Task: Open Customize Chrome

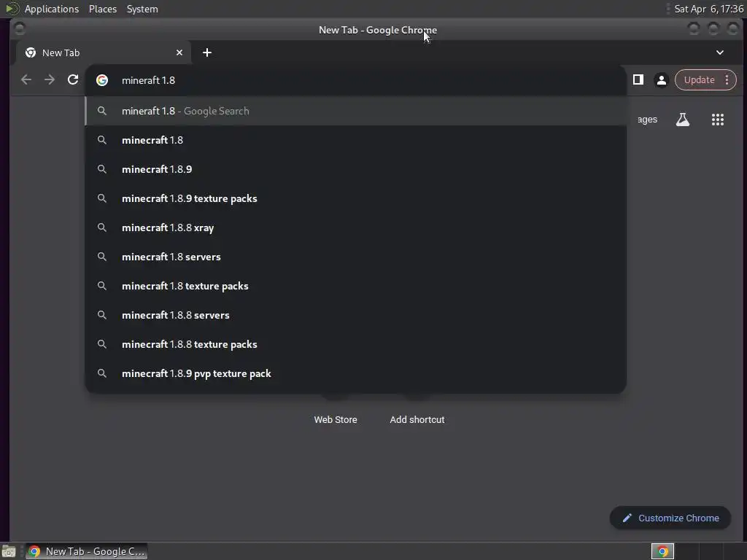Action: (670, 518)
